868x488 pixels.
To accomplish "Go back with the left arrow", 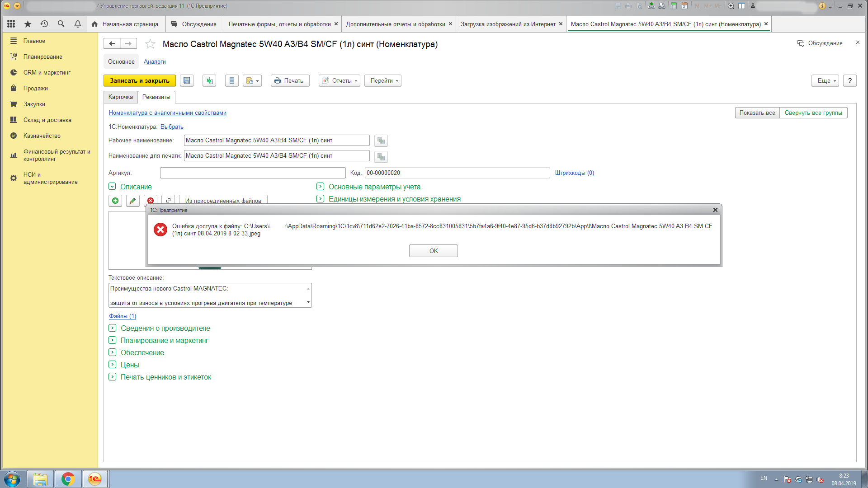I will [x=112, y=43].
